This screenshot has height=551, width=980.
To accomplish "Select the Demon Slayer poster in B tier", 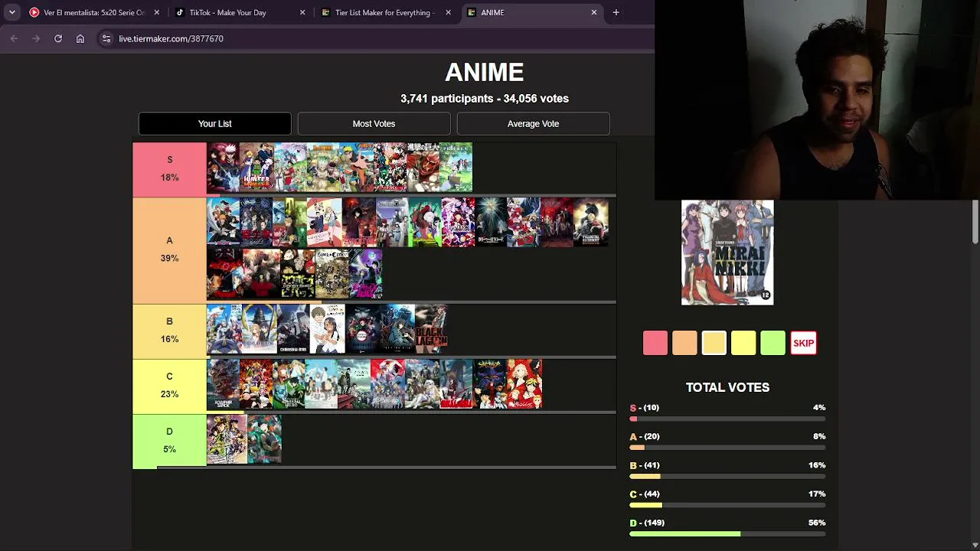I will [x=362, y=329].
